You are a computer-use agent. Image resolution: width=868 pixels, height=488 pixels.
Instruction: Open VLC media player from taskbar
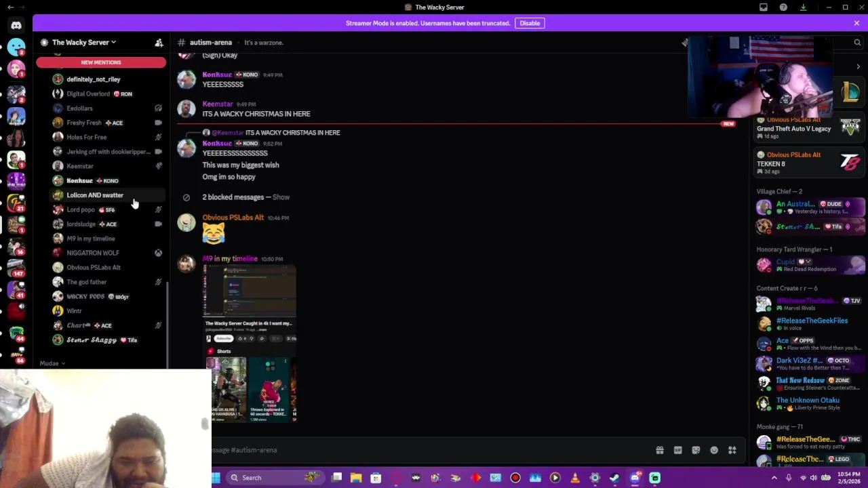coord(575,478)
